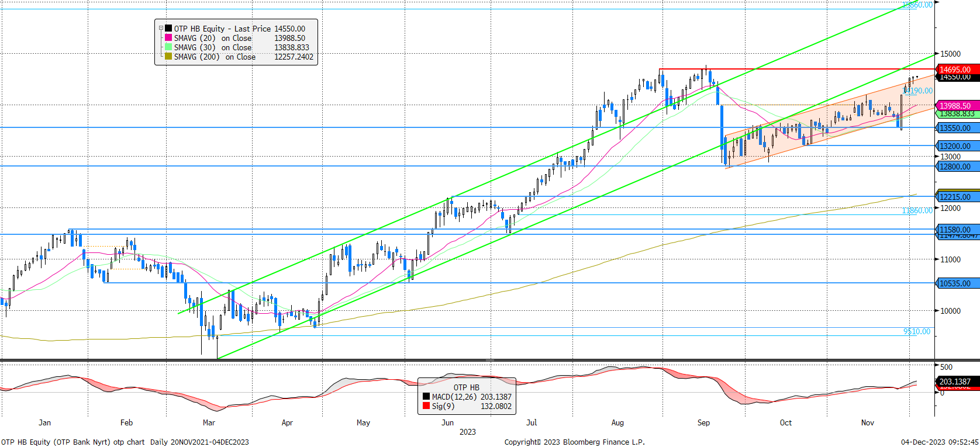Click the MACD value 203.1387 in legend box
The image size is (980, 447).
[496, 397]
